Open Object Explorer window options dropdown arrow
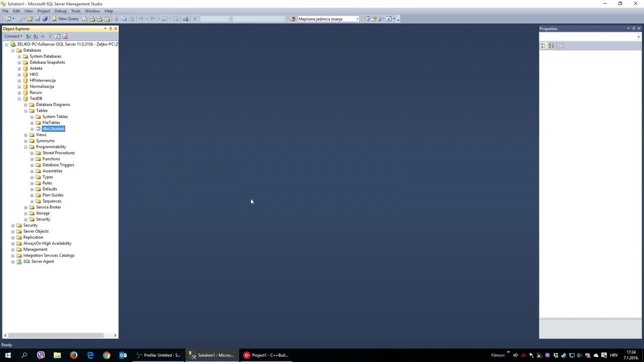This screenshot has height=362, width=644. [105, 29]
